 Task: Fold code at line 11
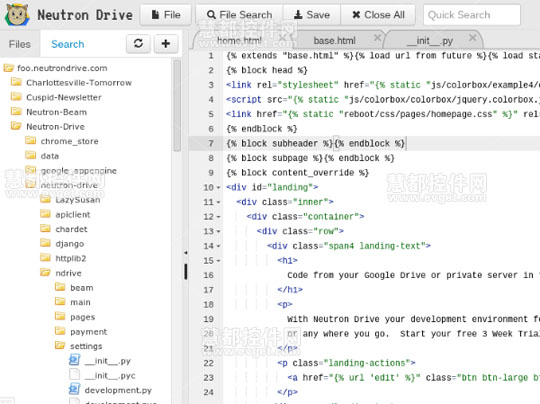[x=218, y=202]
